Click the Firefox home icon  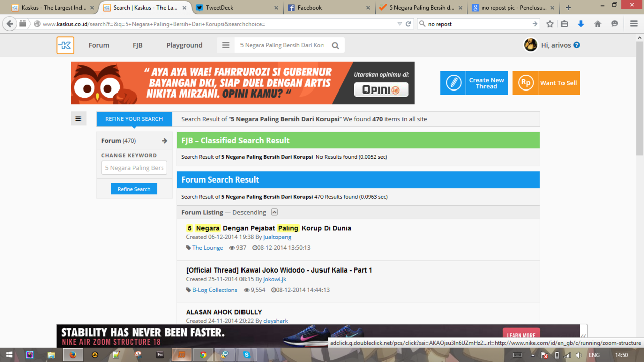click(x=598, y=24)
